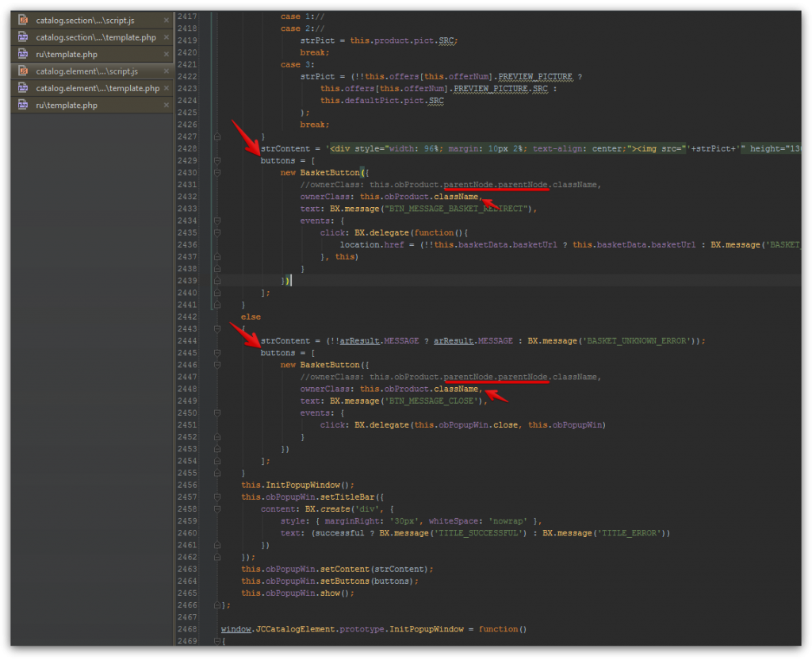Close the catalog.element script.js tab
This screenshot has height=660, width=812.
click(167, 71)
